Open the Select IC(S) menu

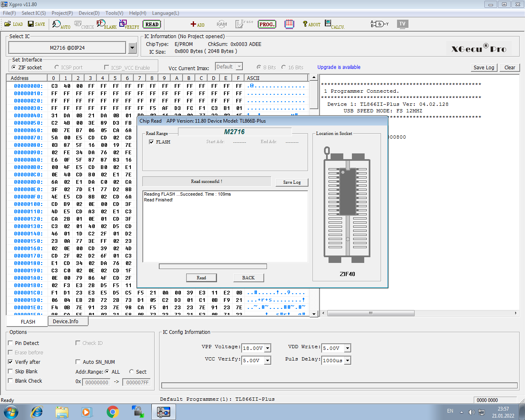(34, 13)
